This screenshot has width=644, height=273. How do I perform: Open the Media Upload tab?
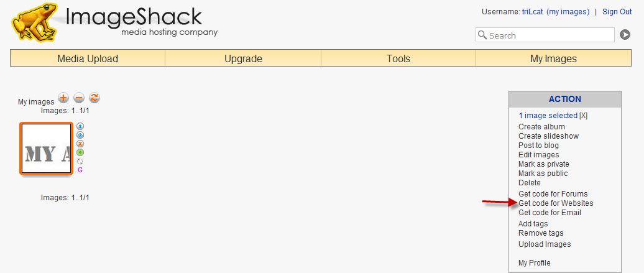[x=88, y=59]
